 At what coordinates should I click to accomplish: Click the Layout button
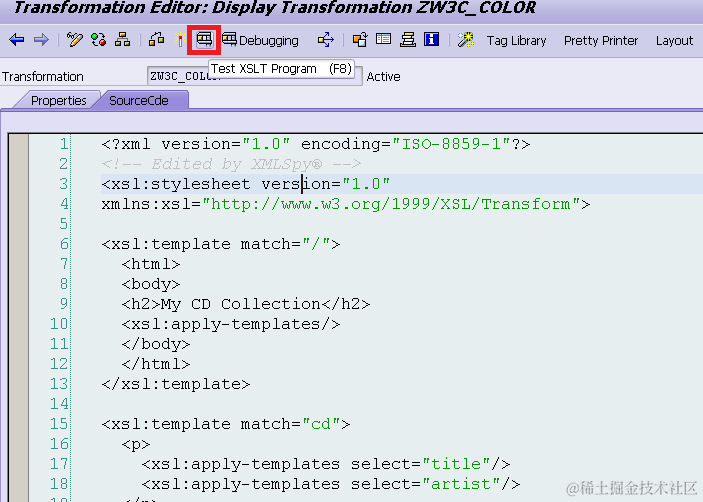(674, 41)
